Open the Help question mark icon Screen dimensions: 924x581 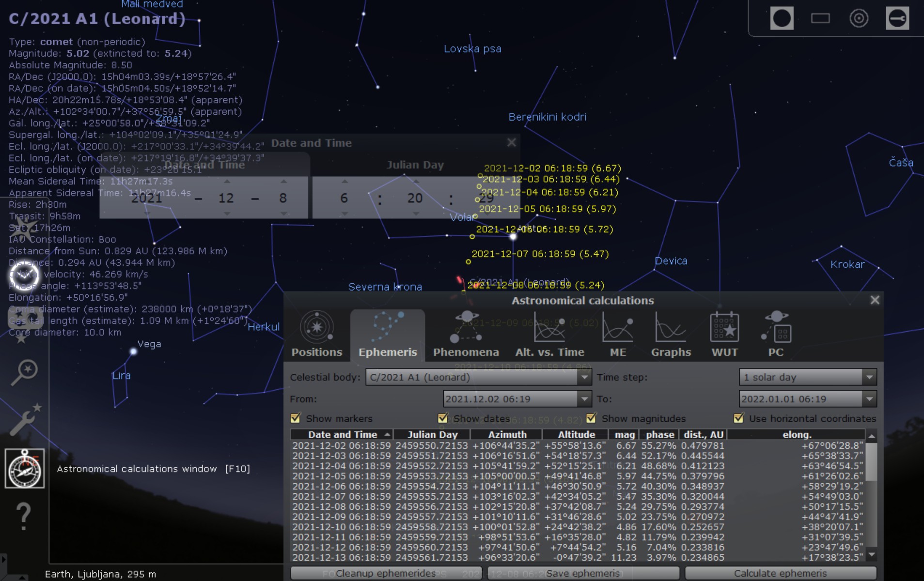(23, 516)
